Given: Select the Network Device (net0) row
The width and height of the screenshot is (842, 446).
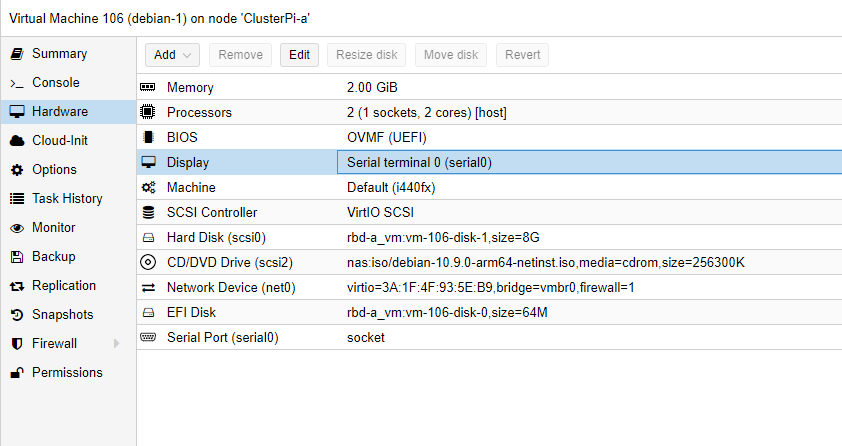Looking at the screenshot, I should [x=489, y=287].
